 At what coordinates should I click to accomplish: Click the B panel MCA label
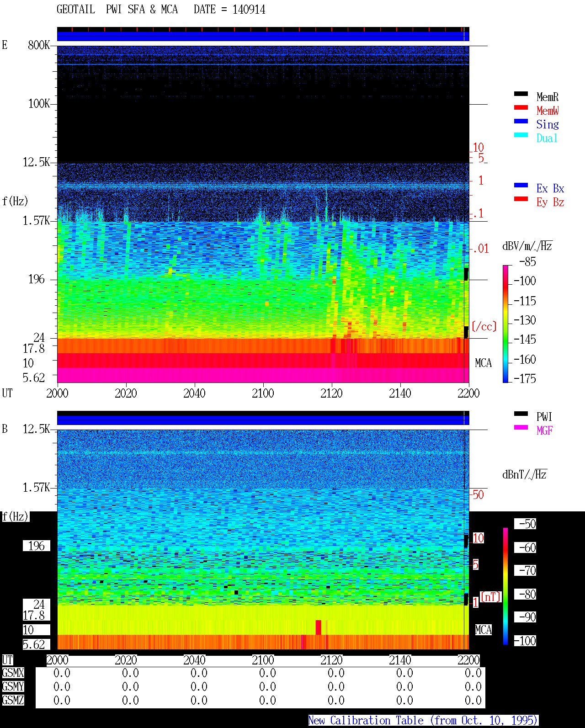[x=483, y=630]
